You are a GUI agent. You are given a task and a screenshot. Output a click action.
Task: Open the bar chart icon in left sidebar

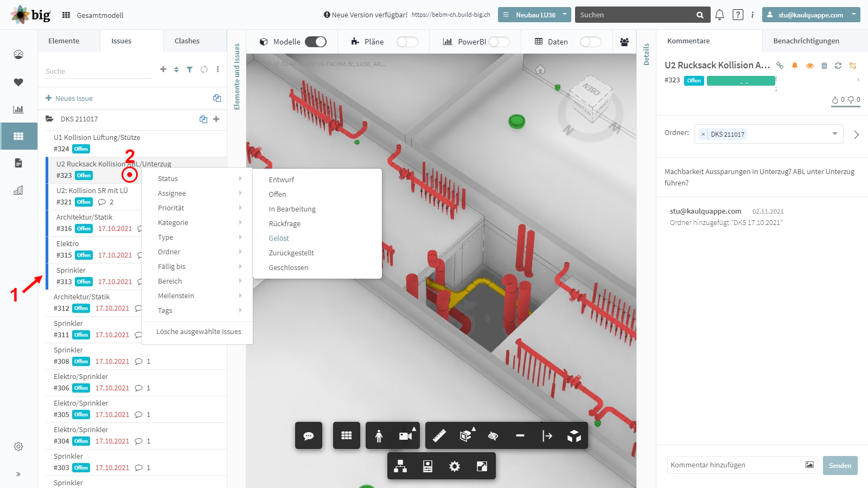pos(18,109)
